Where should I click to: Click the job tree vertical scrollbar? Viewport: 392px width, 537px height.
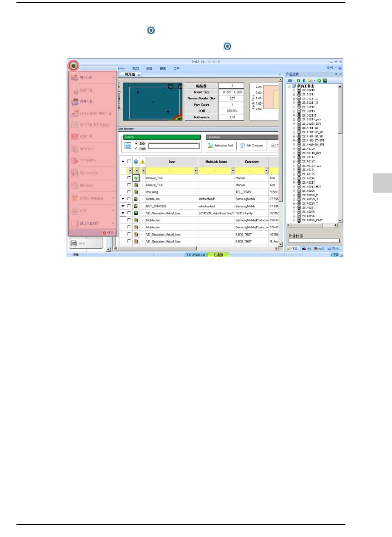pos(340,153)
